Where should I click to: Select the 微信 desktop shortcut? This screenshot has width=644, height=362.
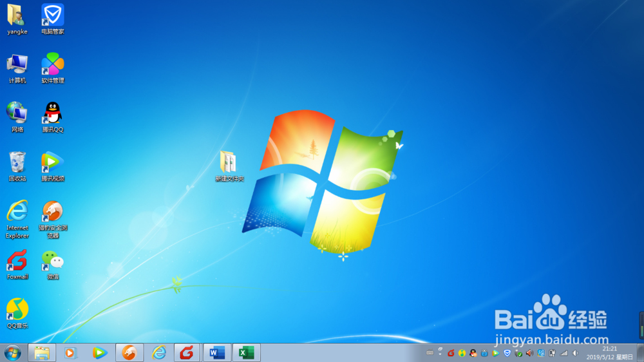53,265
